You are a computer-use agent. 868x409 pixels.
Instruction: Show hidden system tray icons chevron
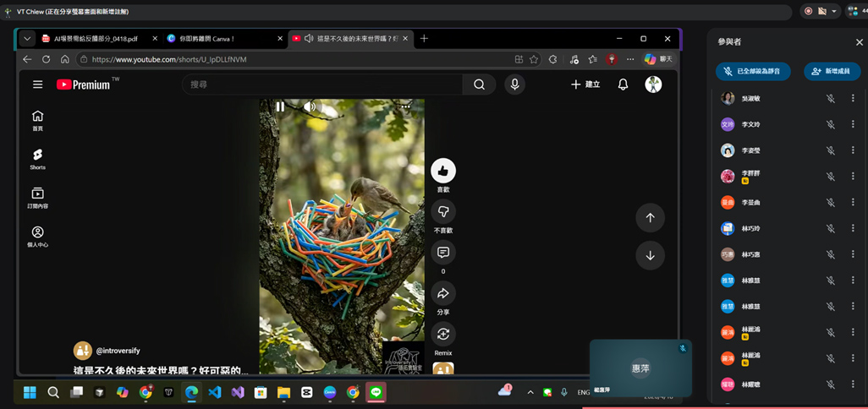530,392
